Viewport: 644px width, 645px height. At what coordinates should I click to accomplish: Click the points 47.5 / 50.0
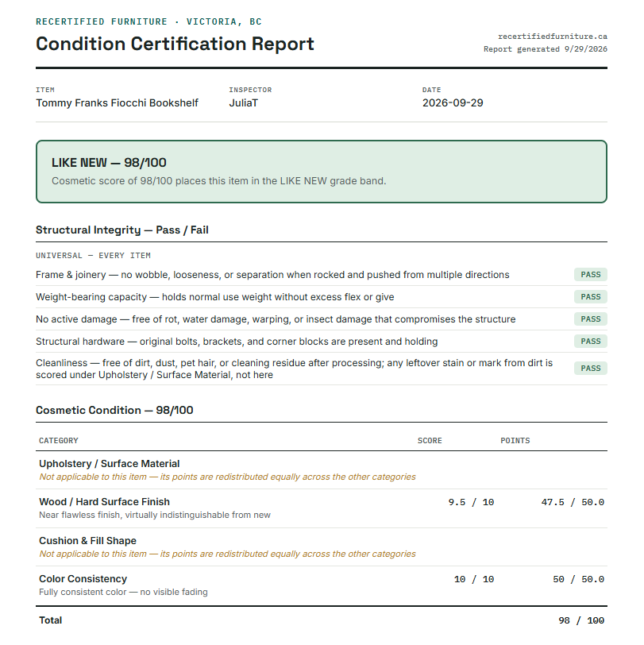pos(573,502)
